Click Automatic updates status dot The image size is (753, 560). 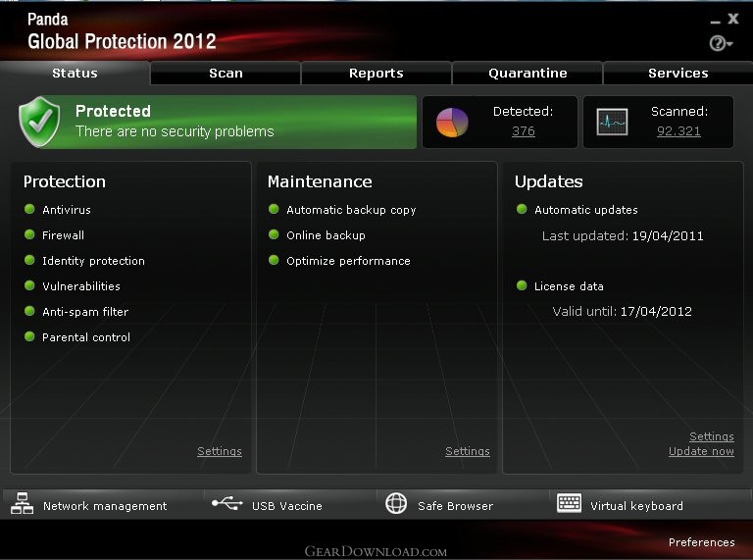tap(522, 209)
